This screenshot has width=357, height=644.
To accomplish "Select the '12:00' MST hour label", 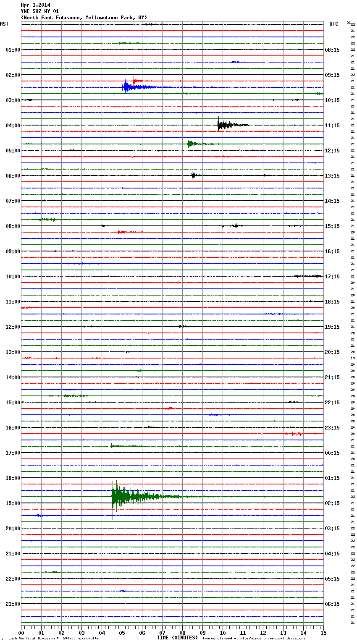I will (x=13, y=327).
